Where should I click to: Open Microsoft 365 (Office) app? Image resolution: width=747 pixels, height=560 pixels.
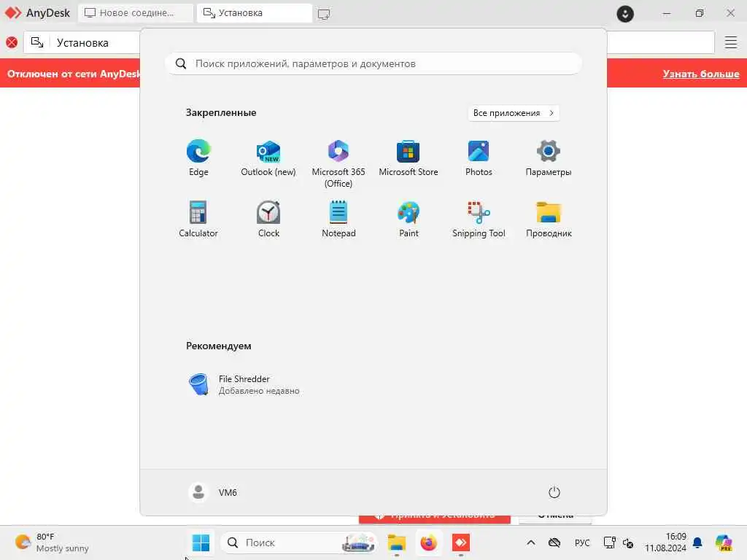(338, 164)
